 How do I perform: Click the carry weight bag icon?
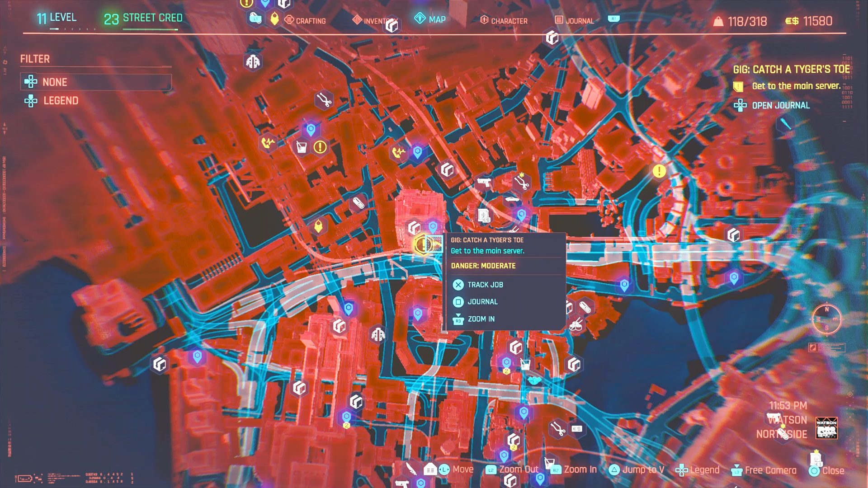[718, 21]
